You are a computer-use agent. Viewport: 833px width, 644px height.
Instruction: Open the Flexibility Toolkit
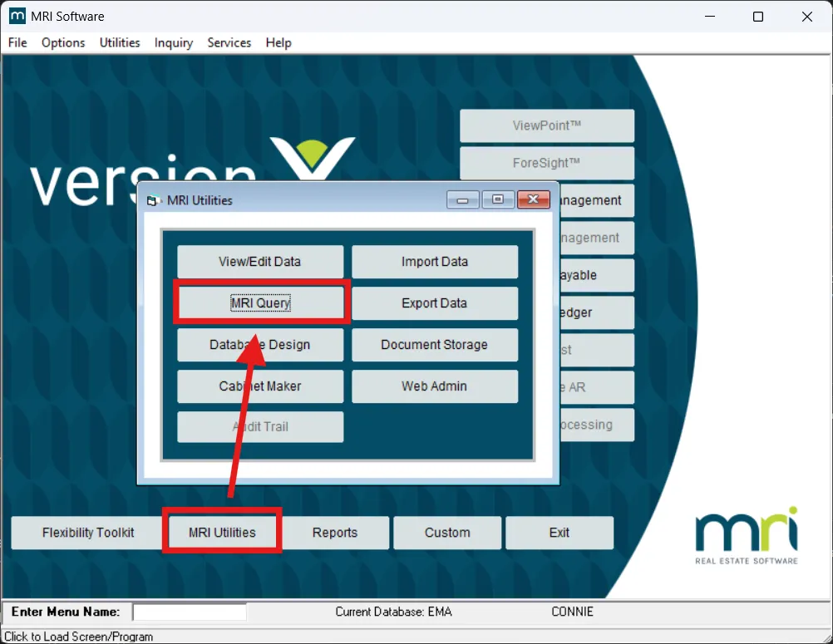tap(88, 533)
